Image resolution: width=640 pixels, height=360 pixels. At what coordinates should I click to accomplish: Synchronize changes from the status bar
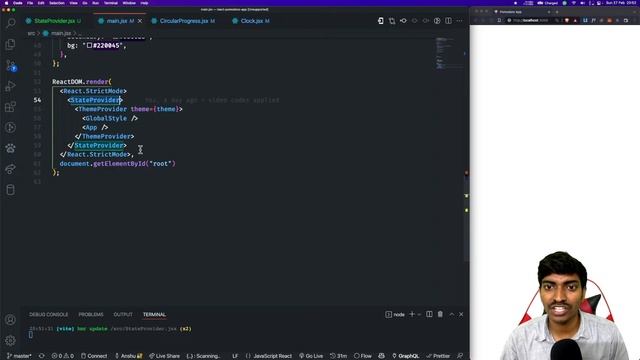coord(42,356)
